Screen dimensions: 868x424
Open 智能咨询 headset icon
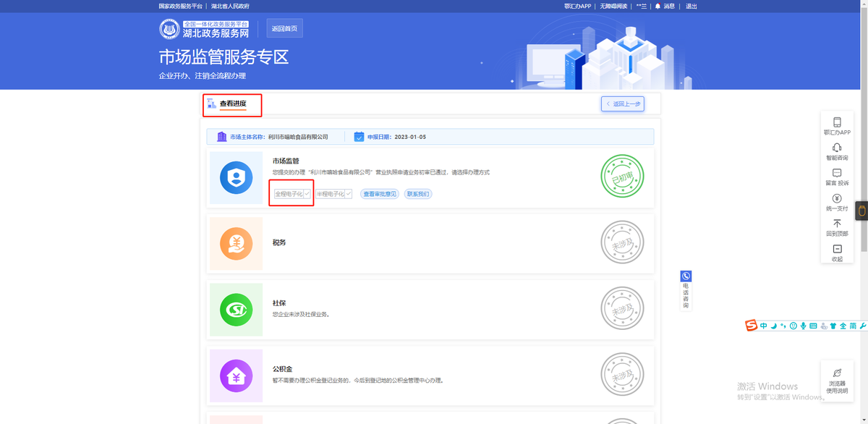click(837, 148)
